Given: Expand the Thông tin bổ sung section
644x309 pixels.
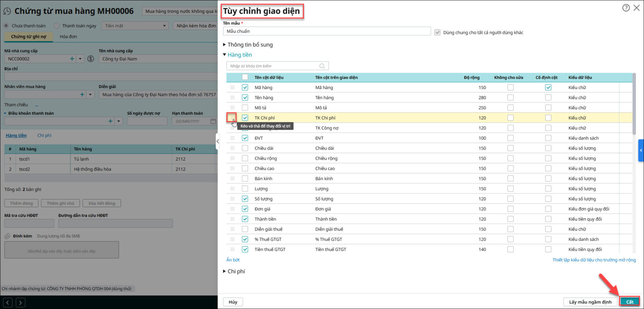Looking at the screenshot, I should coord(225,45).
